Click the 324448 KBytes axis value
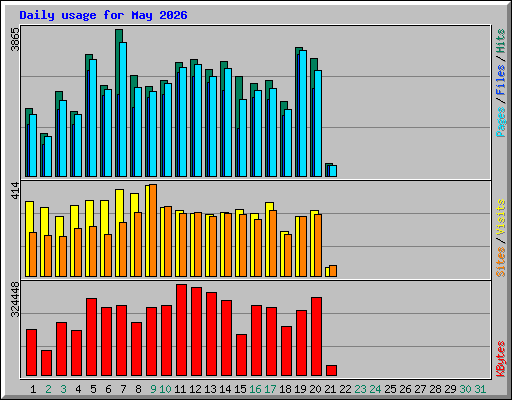 tap(16, 299)
